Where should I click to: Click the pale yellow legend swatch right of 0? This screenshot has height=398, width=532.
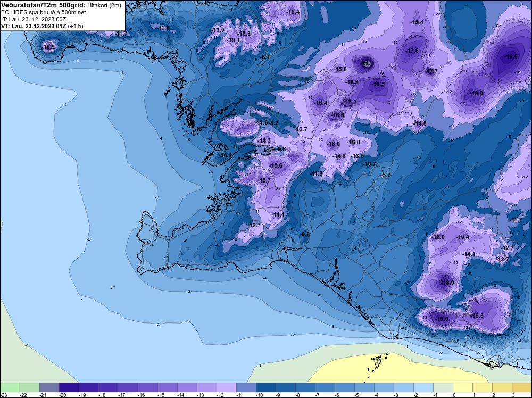[x=463, y=387]
